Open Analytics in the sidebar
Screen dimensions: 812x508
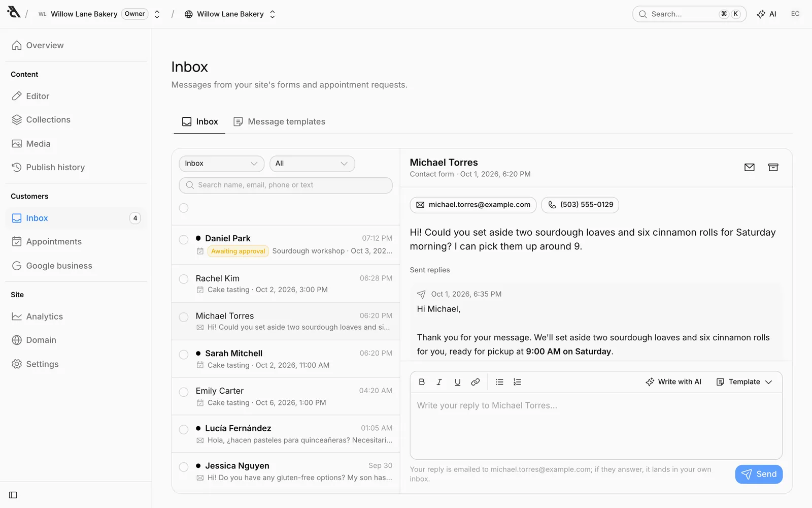pos(76,316)
